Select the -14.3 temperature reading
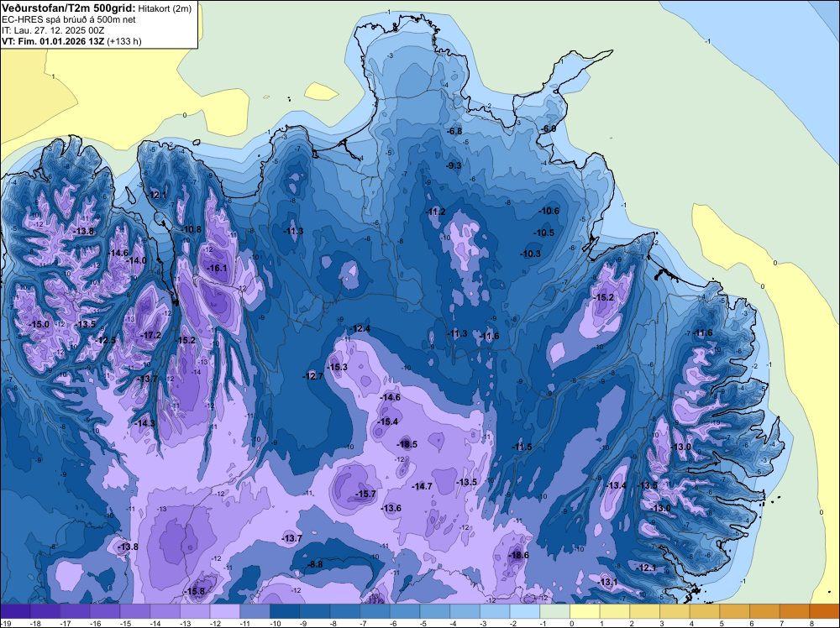Screen dimensions: 840x628 tap(144, 423)
